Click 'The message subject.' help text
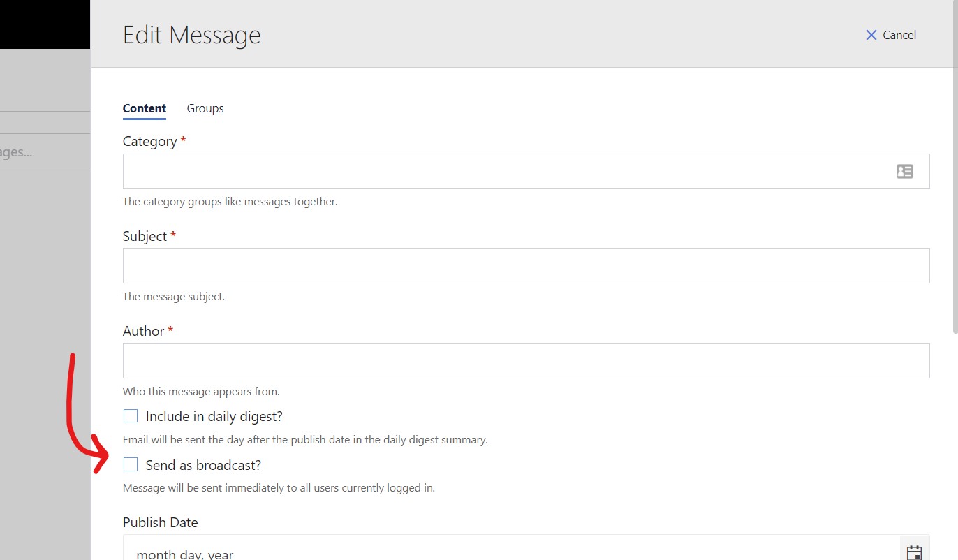The image size is (958, 560). (x=174, y=297)
